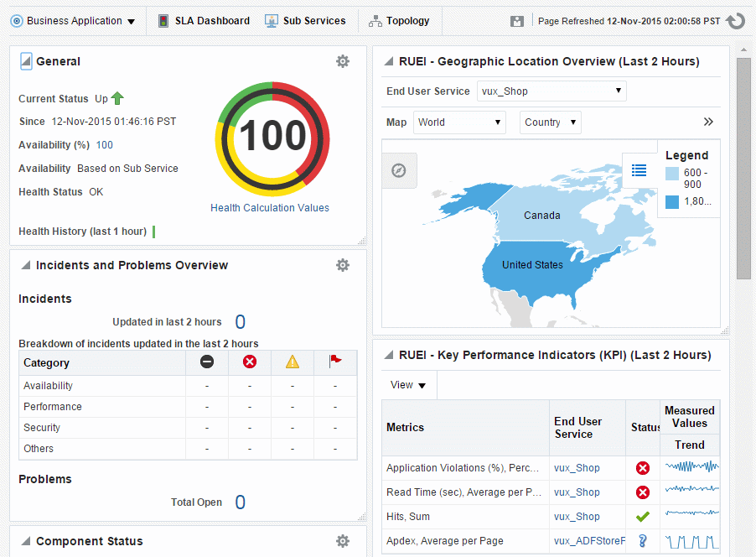Screen dimensions: 756x557
Task: Click the Topology network icon
Action: (x=375, y=21)
